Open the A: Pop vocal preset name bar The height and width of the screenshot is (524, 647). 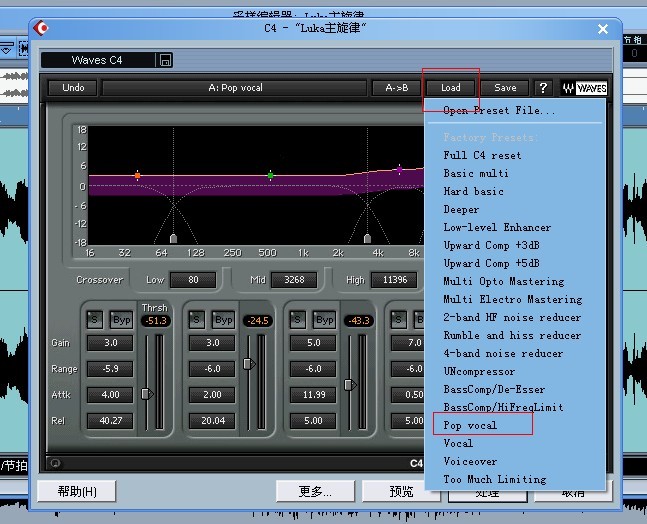point(235,88)
